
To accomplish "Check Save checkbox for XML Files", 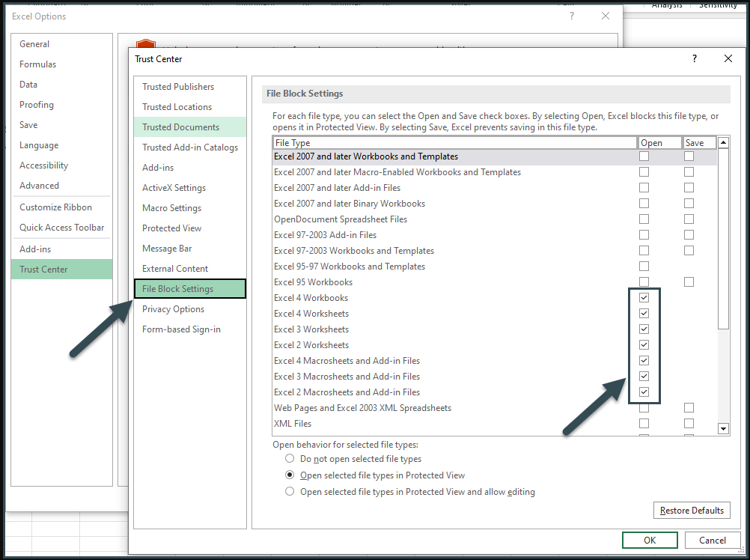I will click(x=688, y=423).
